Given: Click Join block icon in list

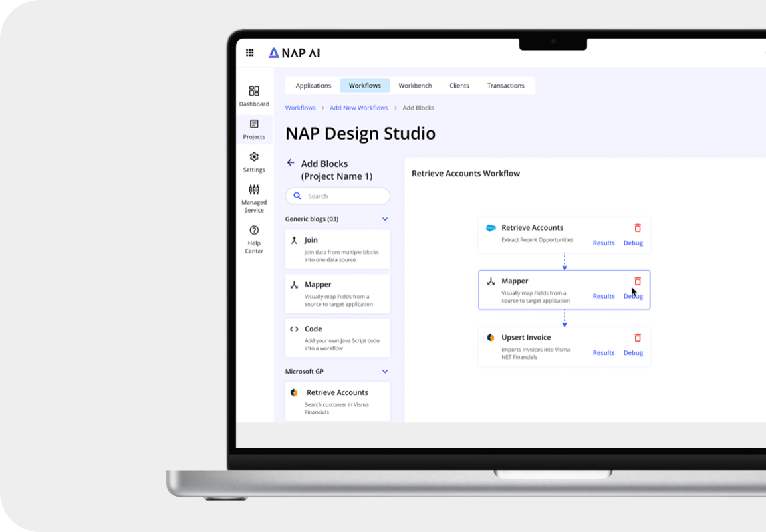Looking at the screenshot, I should click(x=294, y=240).
